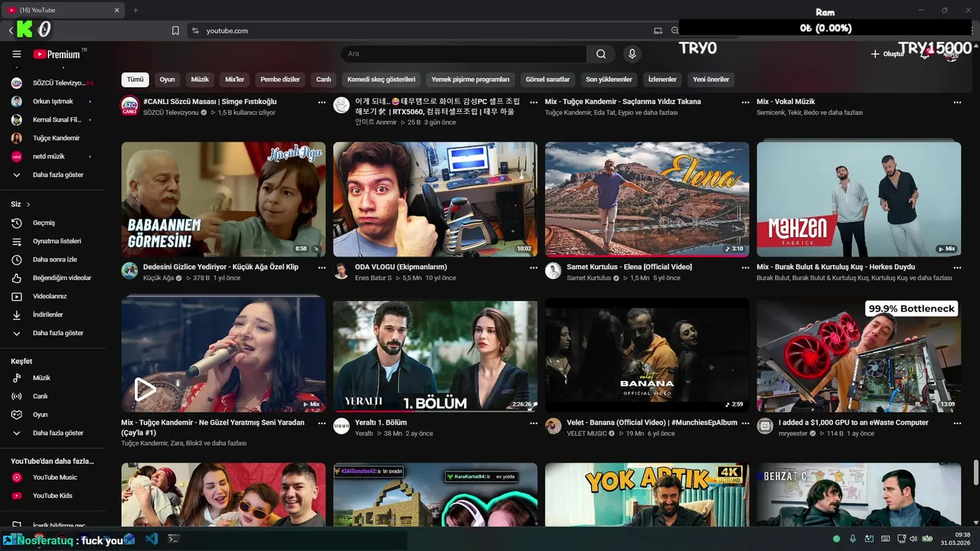Play Tuğçe Kandemir Ne Güzel Yaratmış mix
The height and width of the screenshot is (551, 980).
[x=223, y=355]
